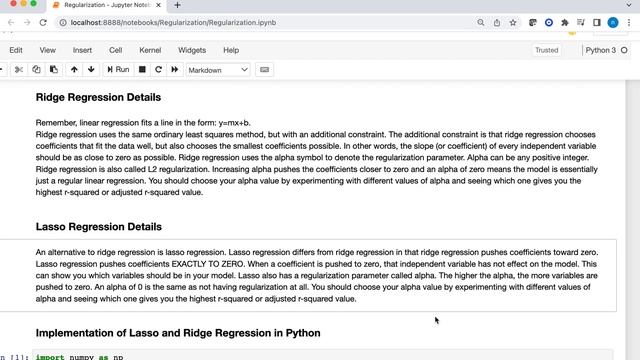Viewport: 640px width, 360px height.
Task: Open the View menu
Action: point(47,50)
